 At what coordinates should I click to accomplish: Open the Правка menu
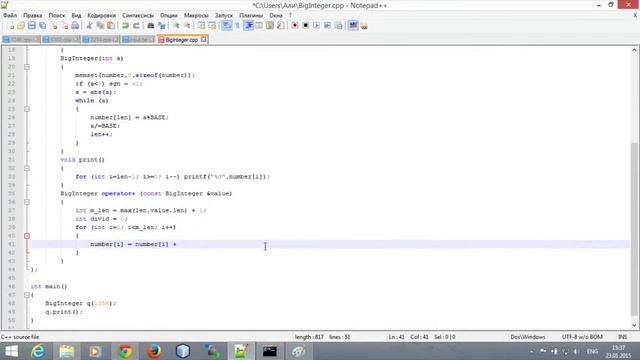point(33,15)
